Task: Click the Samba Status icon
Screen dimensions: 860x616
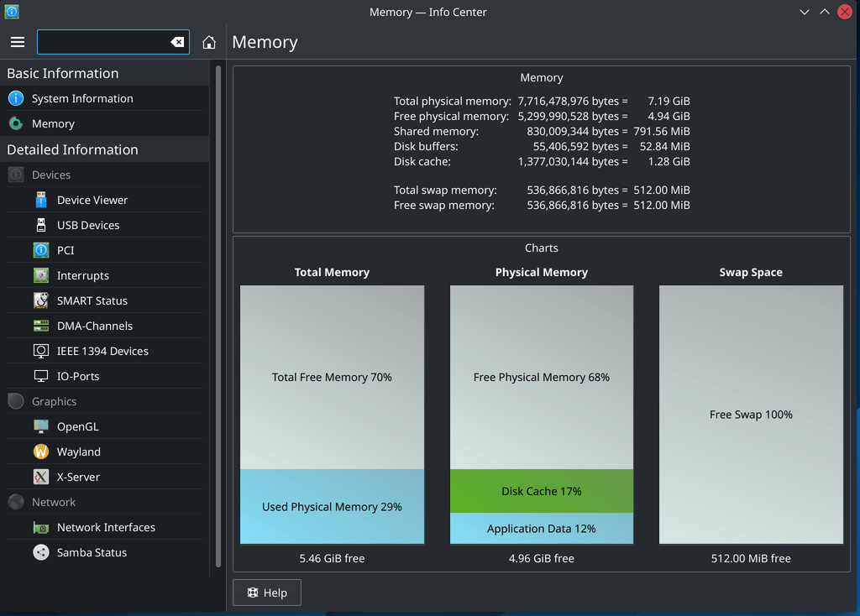Action: tap(41, 553)
